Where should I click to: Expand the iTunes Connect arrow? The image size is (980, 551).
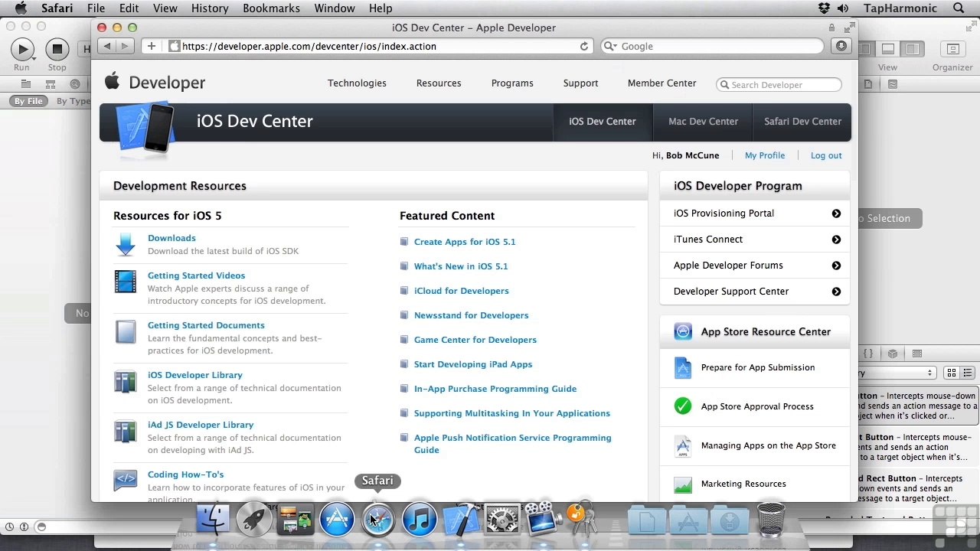[x=836, y=240]
